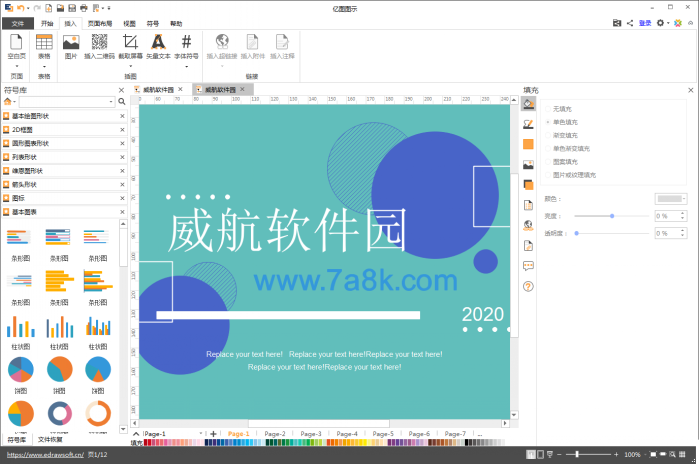This screenshot has width=699, height=464.
Task: Insert a picture using the 图片 icon
Action: point(71,43)
